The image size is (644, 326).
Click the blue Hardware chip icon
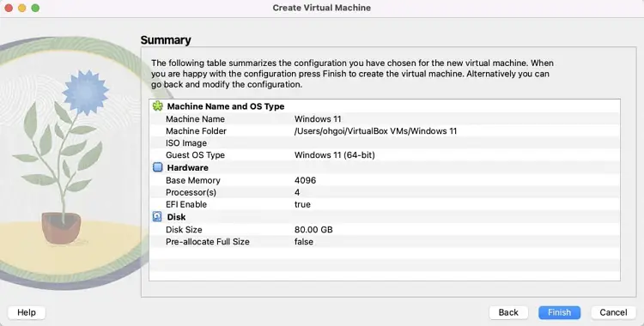point(158,167)
